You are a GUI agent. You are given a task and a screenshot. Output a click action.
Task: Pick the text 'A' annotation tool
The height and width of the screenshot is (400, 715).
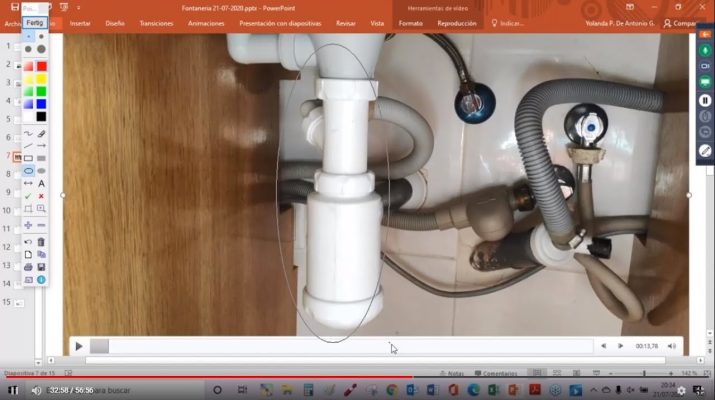tap(41, 184)
